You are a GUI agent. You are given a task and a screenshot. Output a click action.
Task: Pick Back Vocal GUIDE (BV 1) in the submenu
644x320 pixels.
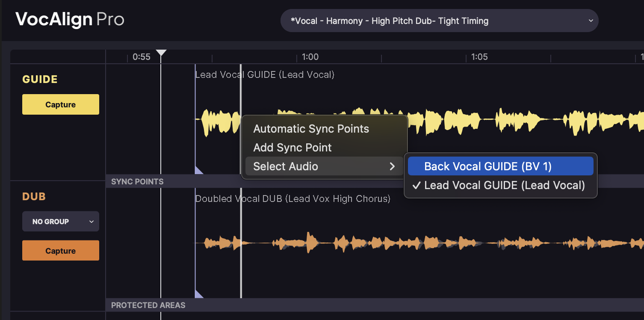click(487, 166)
